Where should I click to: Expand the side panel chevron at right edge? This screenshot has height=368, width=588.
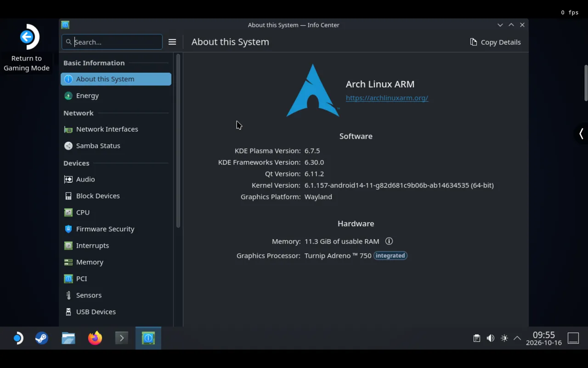coord(581,134)
